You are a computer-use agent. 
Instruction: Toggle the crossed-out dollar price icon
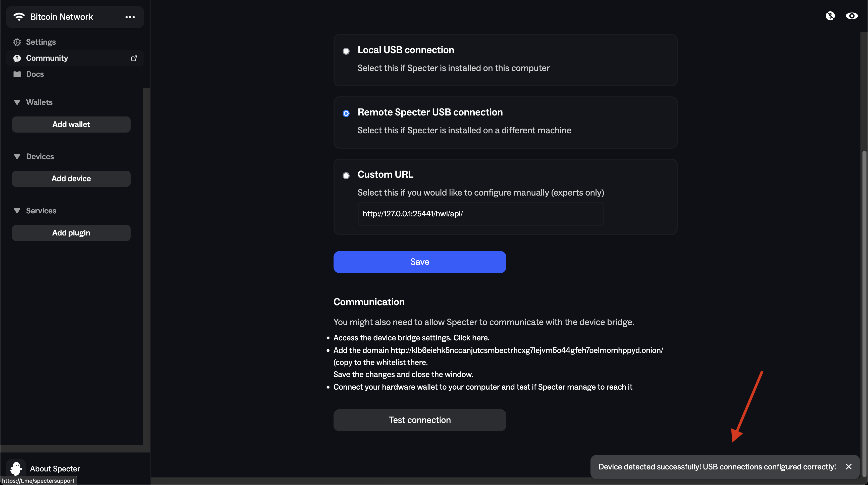[830, 16]
